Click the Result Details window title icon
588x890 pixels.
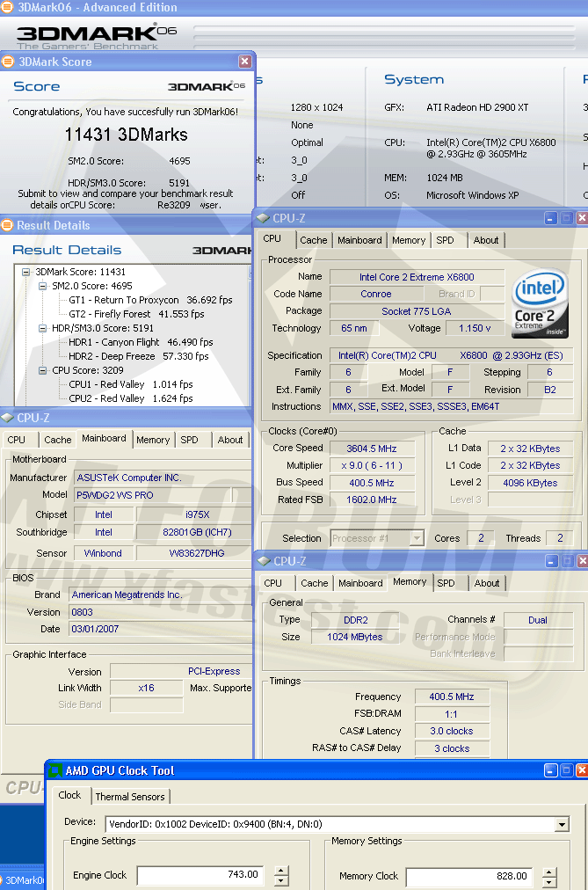(x=7, y=225)
